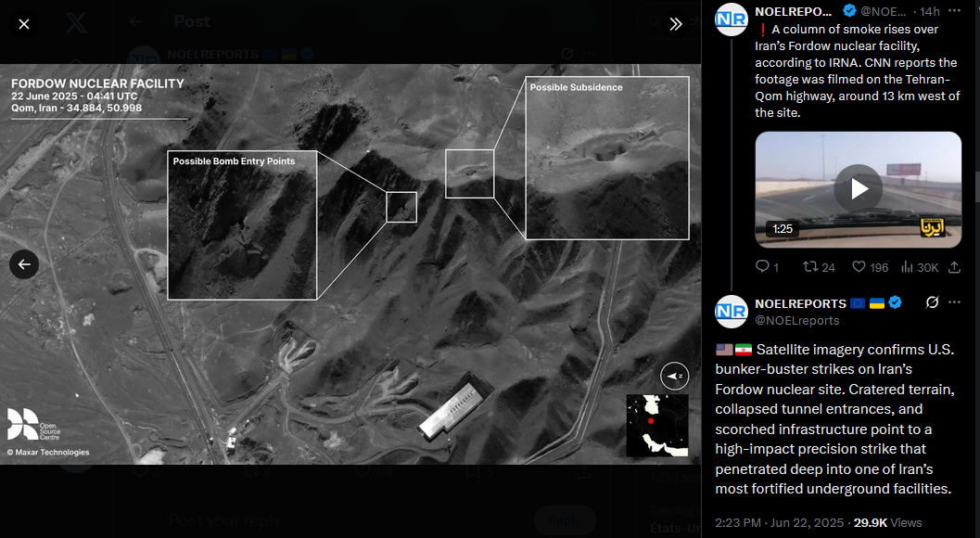Screen dimensions: 980x538
Task: Click the side panel scrollbar
Action: tap(976, 187)
